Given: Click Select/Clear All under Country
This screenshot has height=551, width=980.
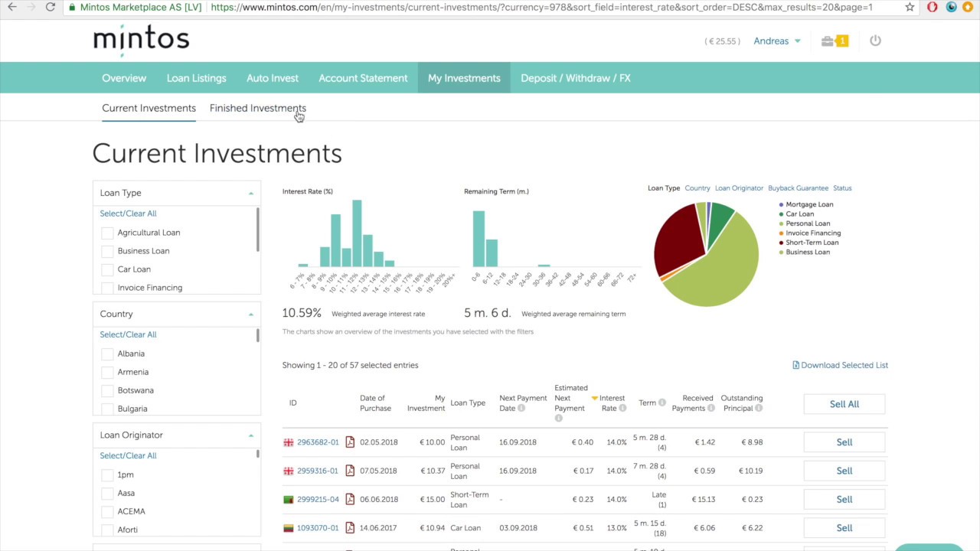Looking at the screenshot, I should [x=128, y=334].
